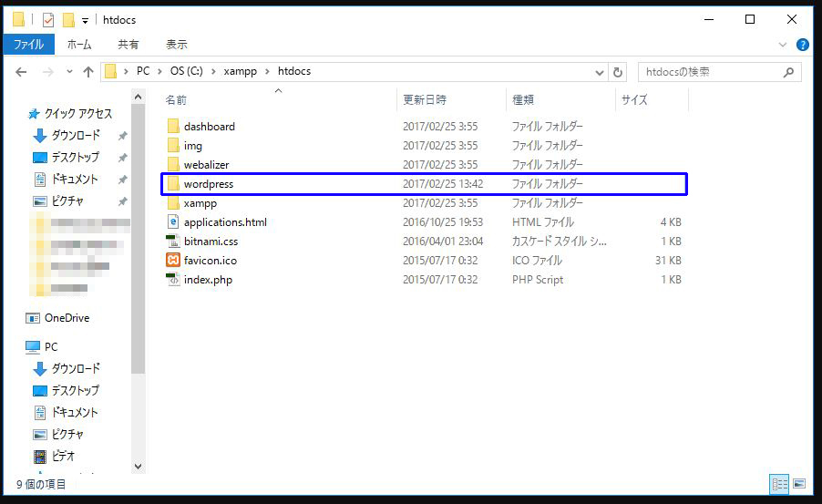Click the HTML ファイル type cell
This screenshot has height=504, width=822.
pos(542,222)
